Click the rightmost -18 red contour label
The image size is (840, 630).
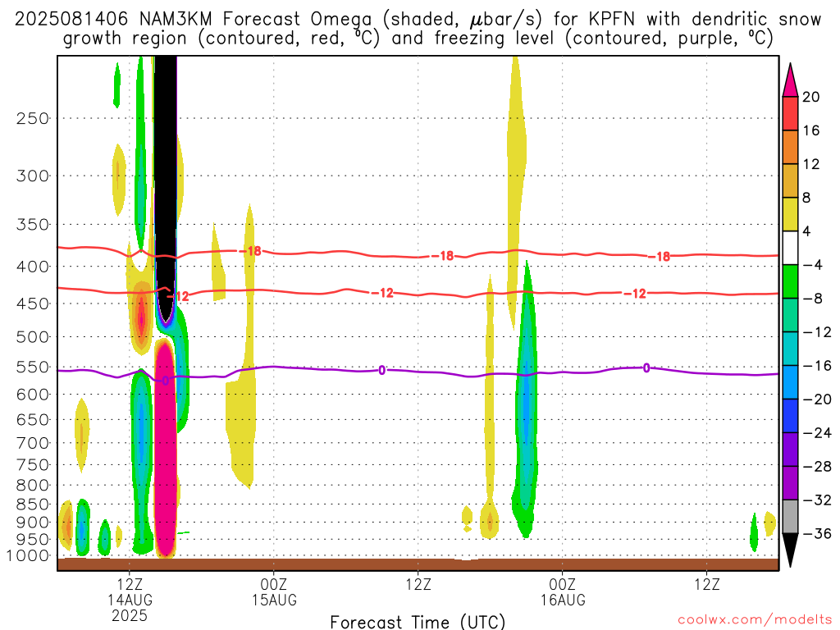click(660, 257)
